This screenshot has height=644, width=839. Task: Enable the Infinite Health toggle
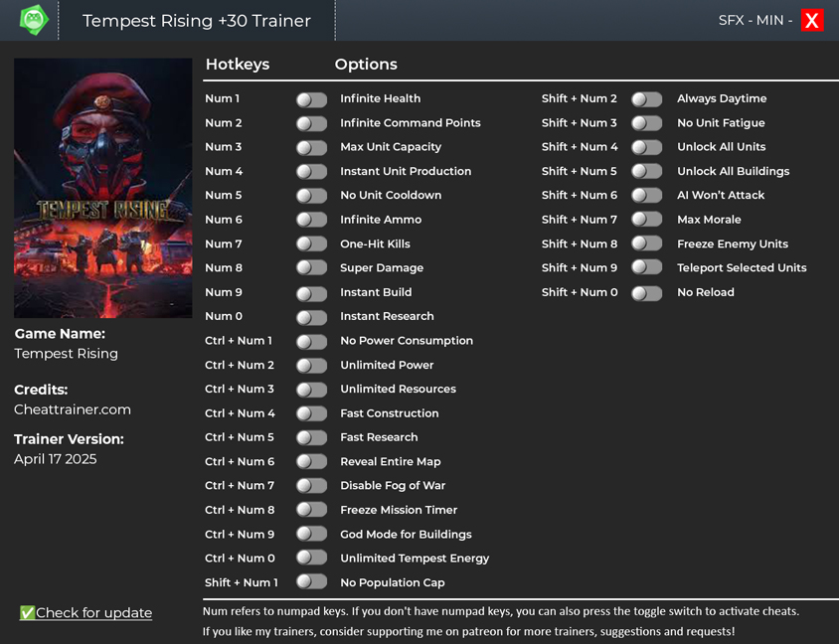311,99
